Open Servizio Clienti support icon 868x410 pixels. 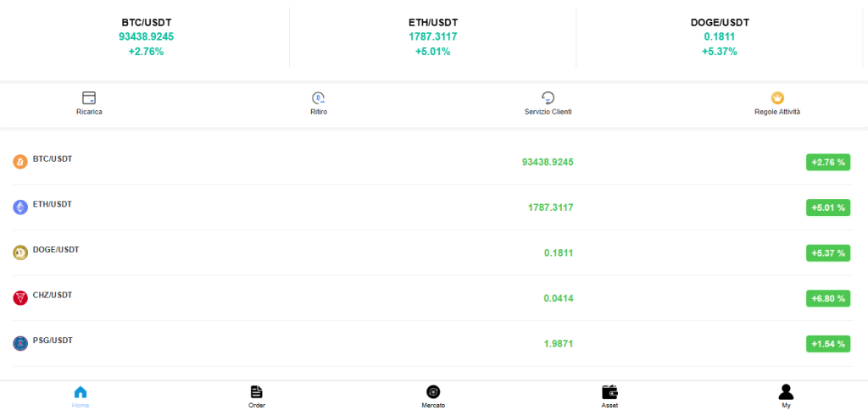tap(548, 98)
